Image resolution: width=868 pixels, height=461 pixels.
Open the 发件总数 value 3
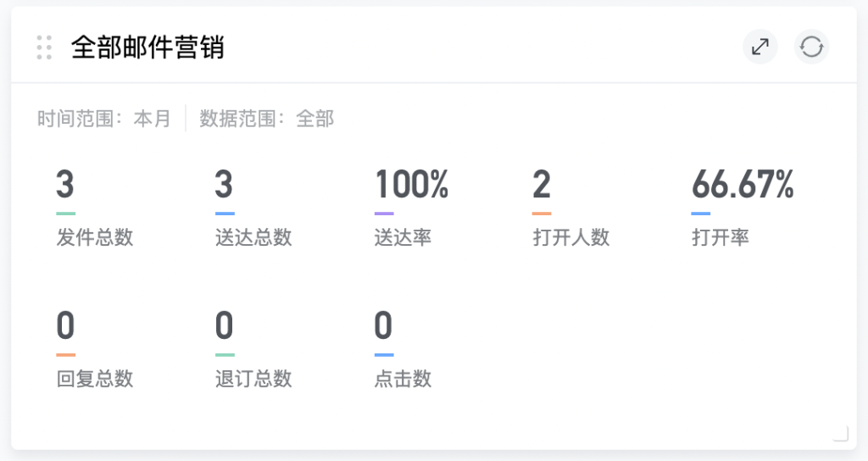65,185
